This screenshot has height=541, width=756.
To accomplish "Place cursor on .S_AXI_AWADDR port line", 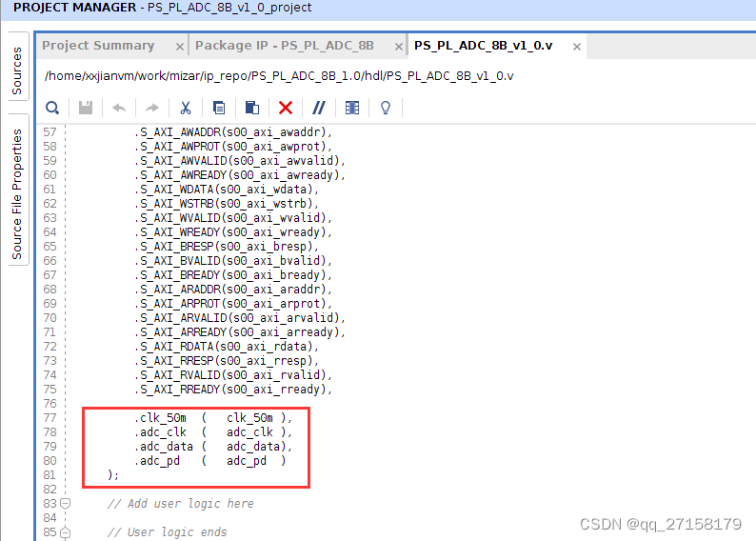I will [x=233, y=132].
